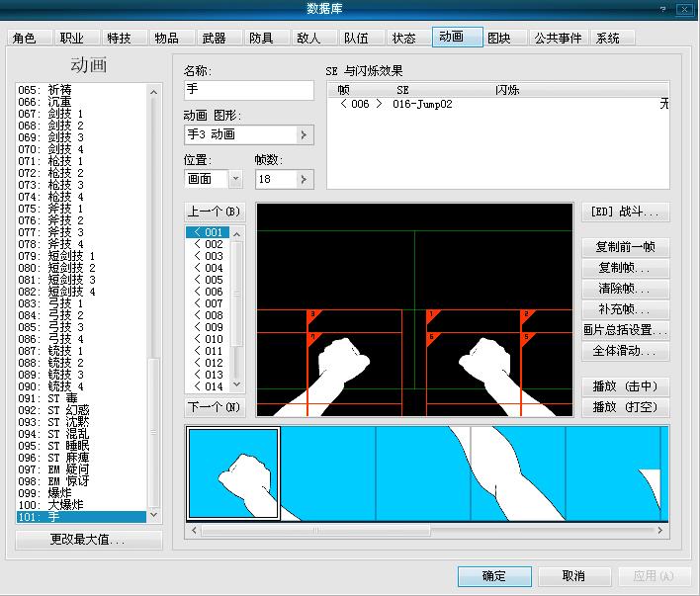
Task: Select animation 071: 枪技 1
Action: [81, 161]
